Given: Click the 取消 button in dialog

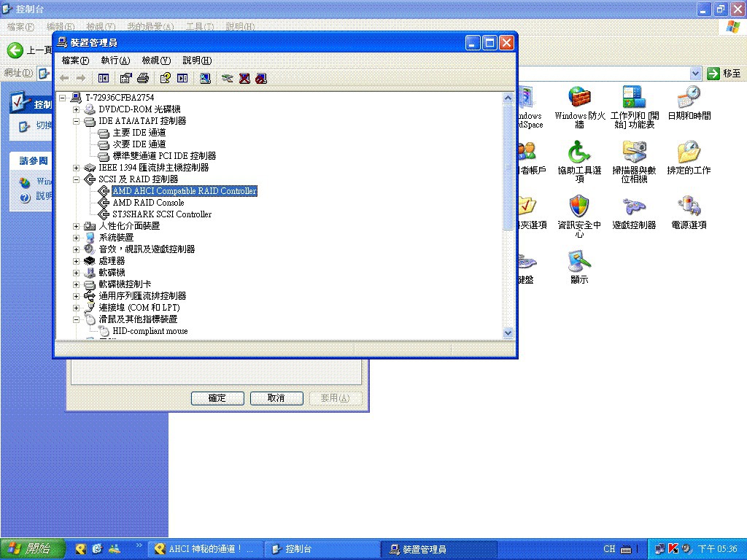Looking at the screenshot, I should 276,398.
